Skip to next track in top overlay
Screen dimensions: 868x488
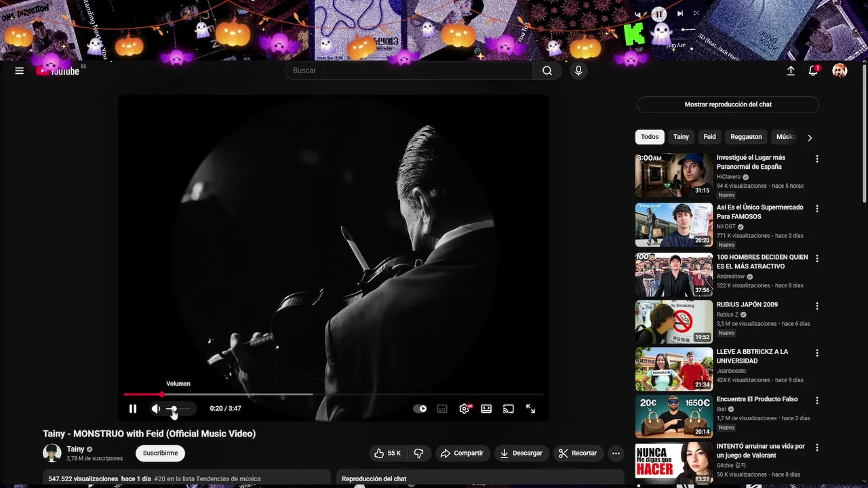click(679, 14)
